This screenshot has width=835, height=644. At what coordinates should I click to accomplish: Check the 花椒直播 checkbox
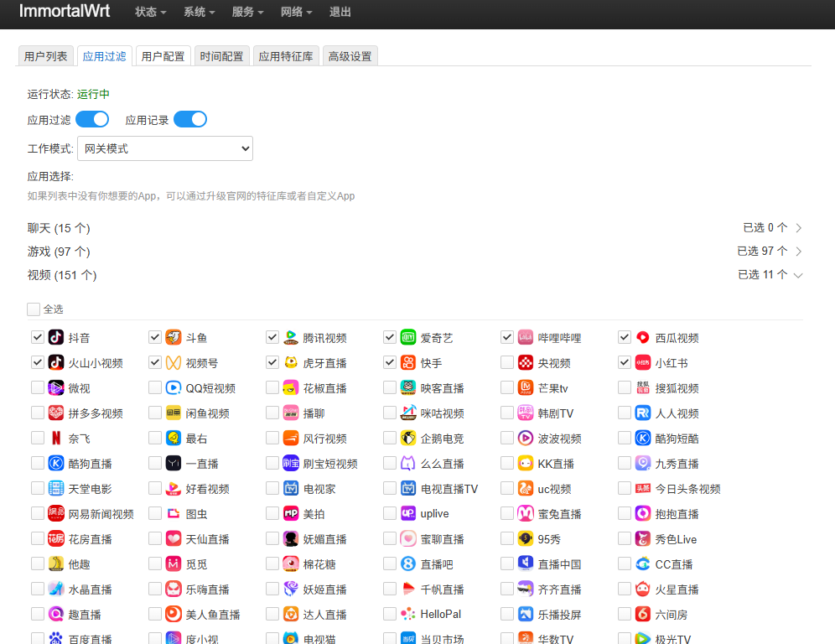point(272,387)
